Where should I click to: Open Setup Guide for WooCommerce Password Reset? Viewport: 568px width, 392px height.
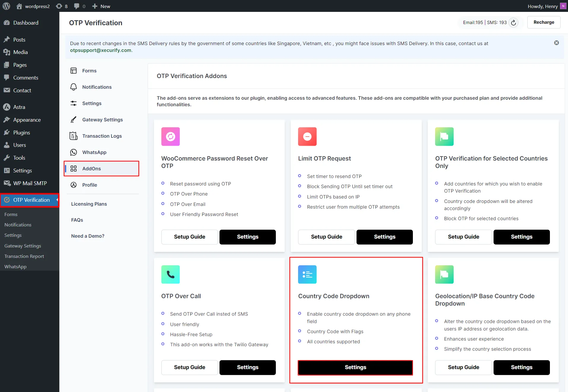pos(190,237)
